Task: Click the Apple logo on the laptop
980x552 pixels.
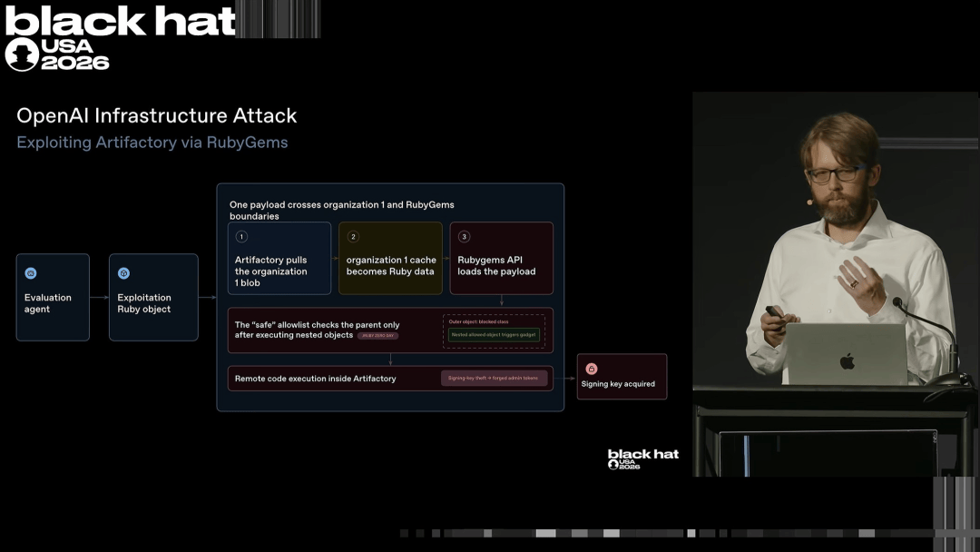Action: pyautogui.click(x=847, y=360)
